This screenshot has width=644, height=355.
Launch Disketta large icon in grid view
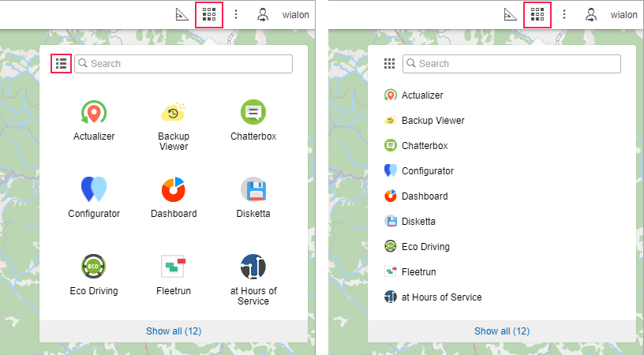point(253,189)
